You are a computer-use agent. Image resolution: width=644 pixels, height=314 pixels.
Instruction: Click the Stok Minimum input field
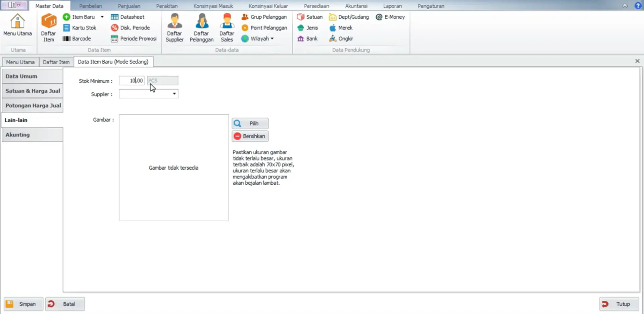[132, 80]
